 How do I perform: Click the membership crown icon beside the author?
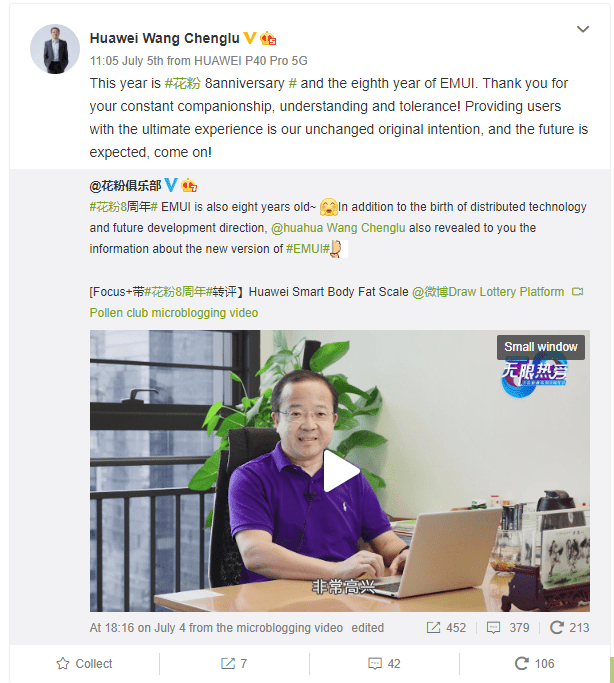268,38
